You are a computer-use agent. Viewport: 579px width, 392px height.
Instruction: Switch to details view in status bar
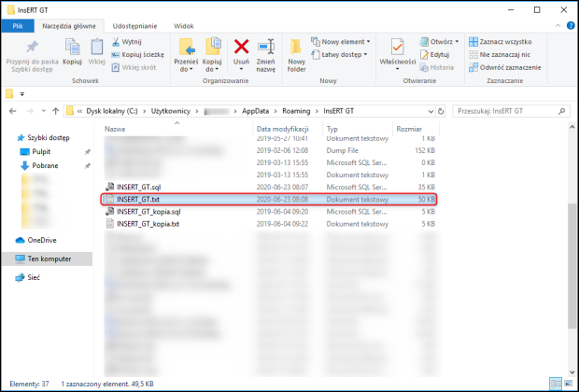[x=556, y=384]
